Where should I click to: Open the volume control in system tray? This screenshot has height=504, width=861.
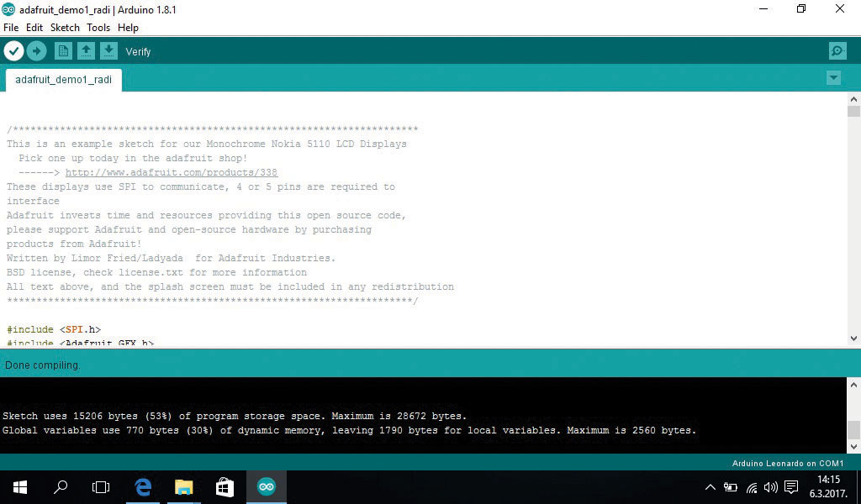click(x=770, y=486)
